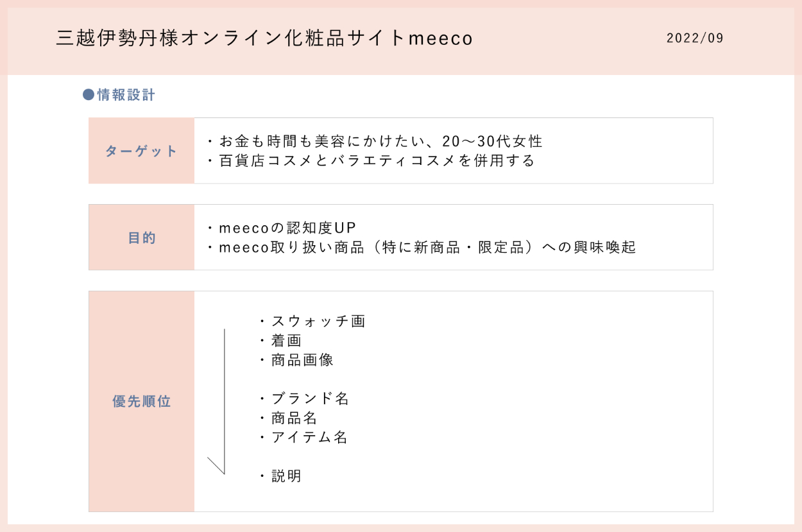Select the 商品名 list item
The height and width of the screenshot is (532, 802).
coord(294,418)
